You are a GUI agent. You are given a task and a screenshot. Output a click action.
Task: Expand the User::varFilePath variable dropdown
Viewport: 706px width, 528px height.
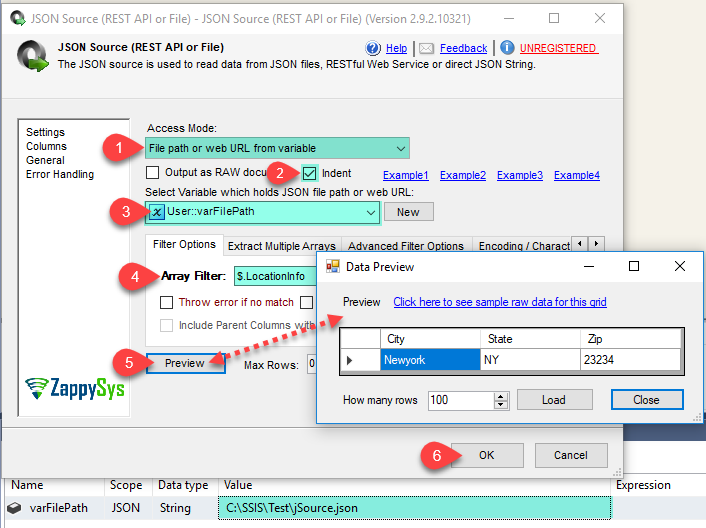(x=371, y=212)
